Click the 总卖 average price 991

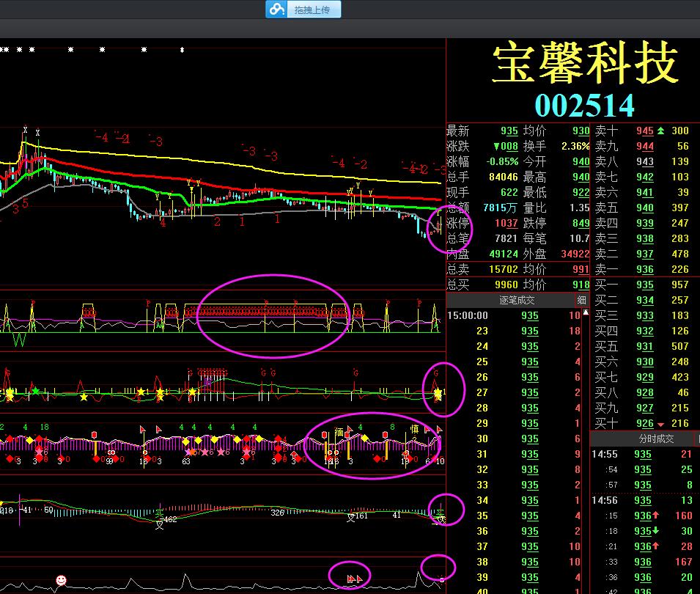coord(581,269)
